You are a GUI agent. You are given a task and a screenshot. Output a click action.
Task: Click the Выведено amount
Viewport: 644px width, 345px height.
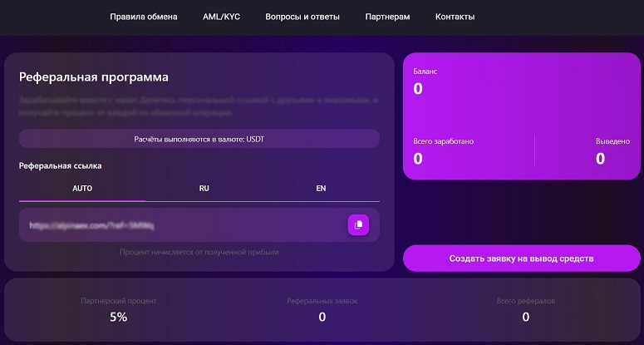(600, 159)
